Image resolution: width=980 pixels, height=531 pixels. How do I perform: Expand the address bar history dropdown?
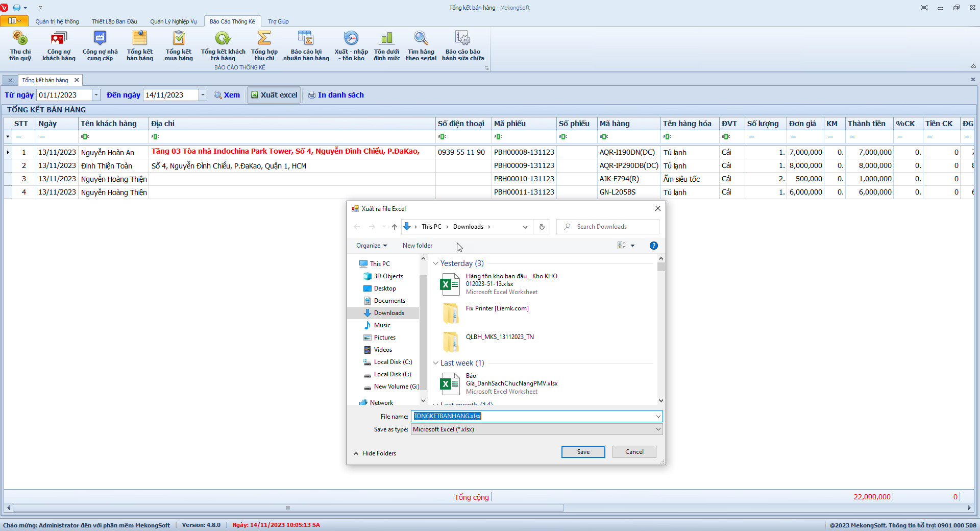(x=525, y=227)
